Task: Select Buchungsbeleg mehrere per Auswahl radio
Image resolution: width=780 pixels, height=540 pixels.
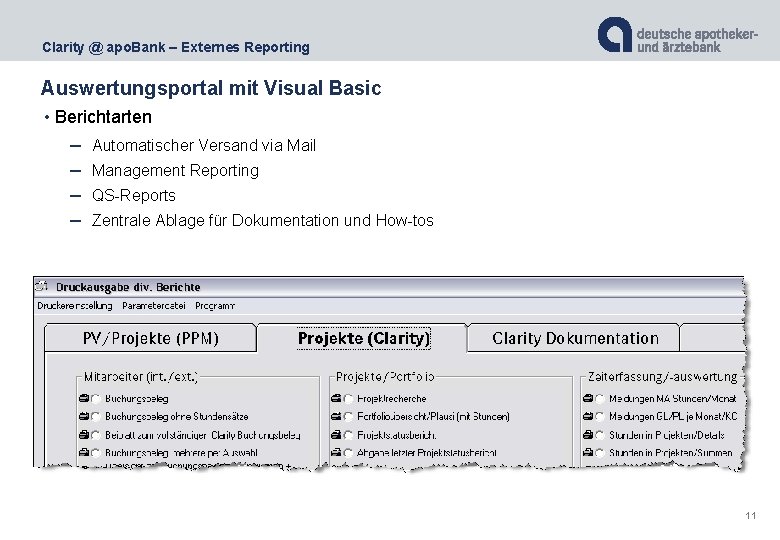Action: [96, 453]
